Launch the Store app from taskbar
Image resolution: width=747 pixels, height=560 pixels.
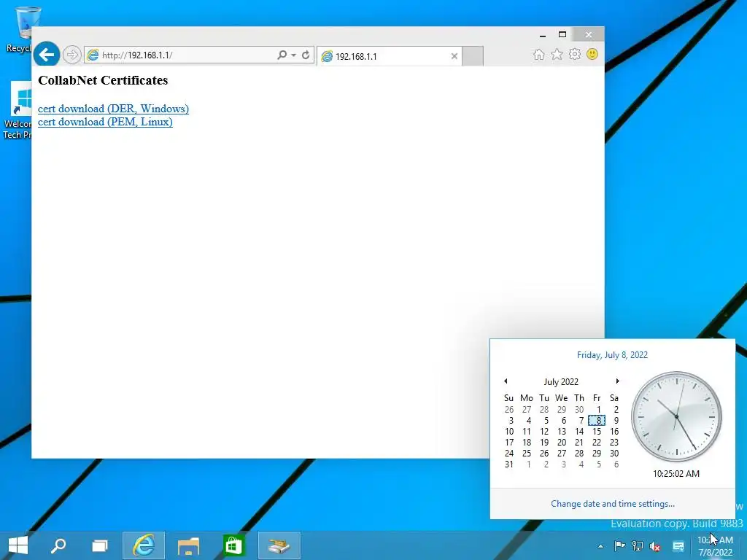233,545
